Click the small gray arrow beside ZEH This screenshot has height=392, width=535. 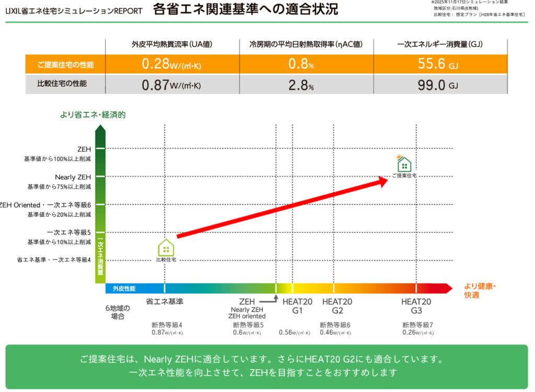tap(274, 300)
